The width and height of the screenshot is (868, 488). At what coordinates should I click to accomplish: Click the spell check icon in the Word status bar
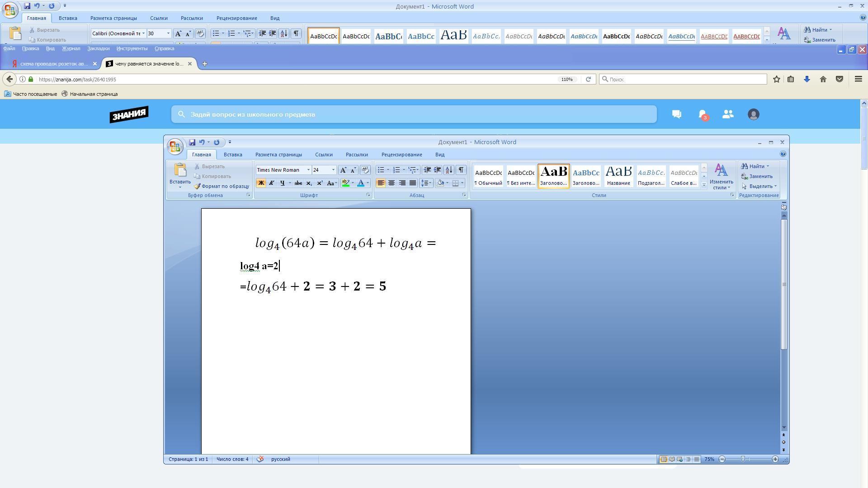(260, 459)
